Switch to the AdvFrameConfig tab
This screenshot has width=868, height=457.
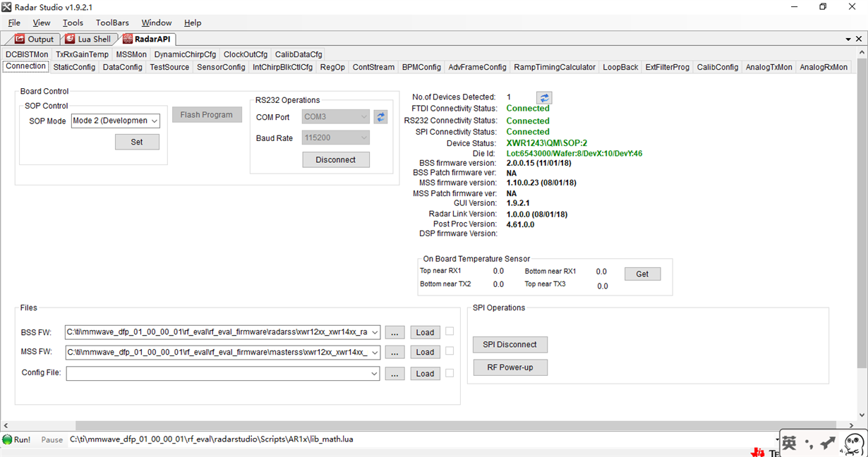[477, 67]
